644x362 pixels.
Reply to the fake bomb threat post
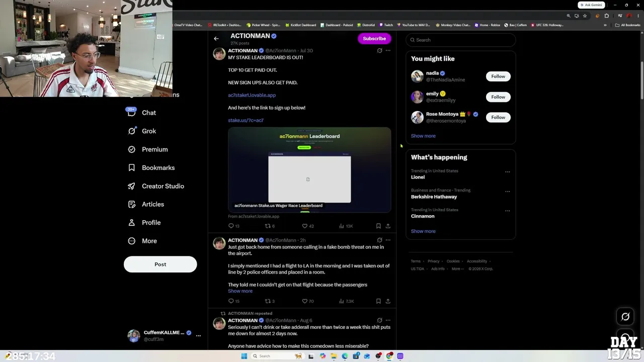(x=231, y=301)
